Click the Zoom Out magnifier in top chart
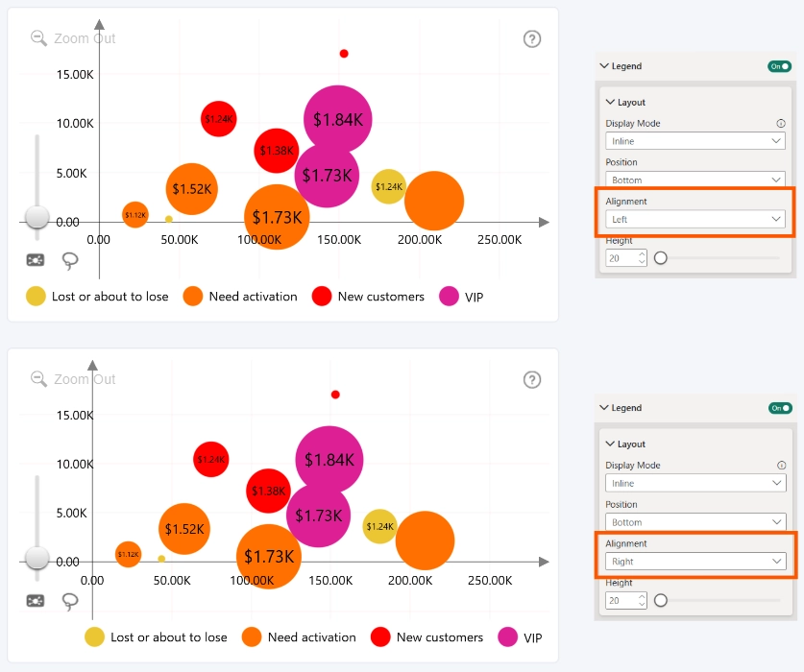The image size is (804, 672). (x=38, y=38)
